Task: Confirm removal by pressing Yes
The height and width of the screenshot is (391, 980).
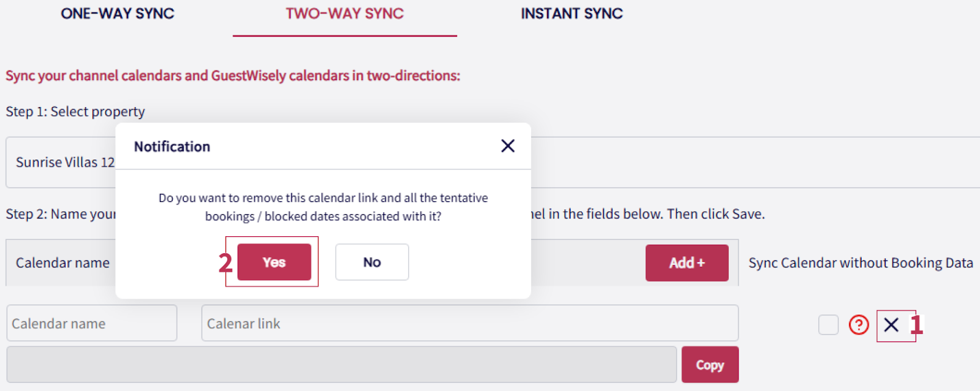Action: (274, 262)
